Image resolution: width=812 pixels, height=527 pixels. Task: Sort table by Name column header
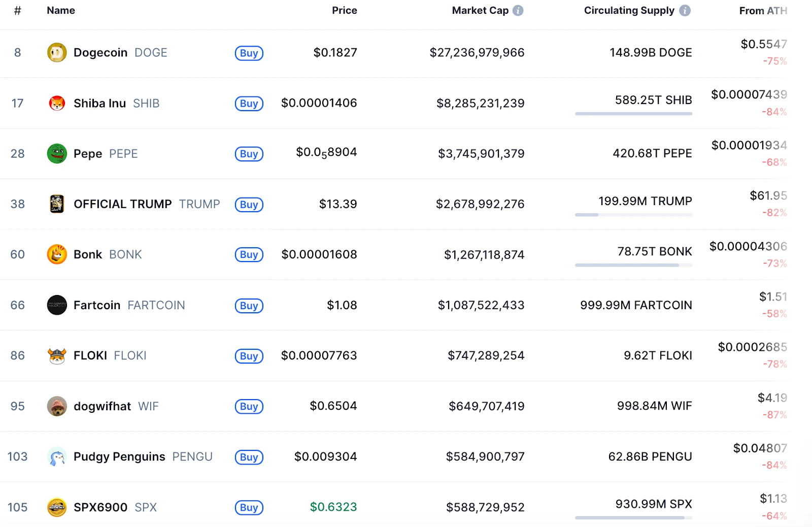click(x=61, y=11)
